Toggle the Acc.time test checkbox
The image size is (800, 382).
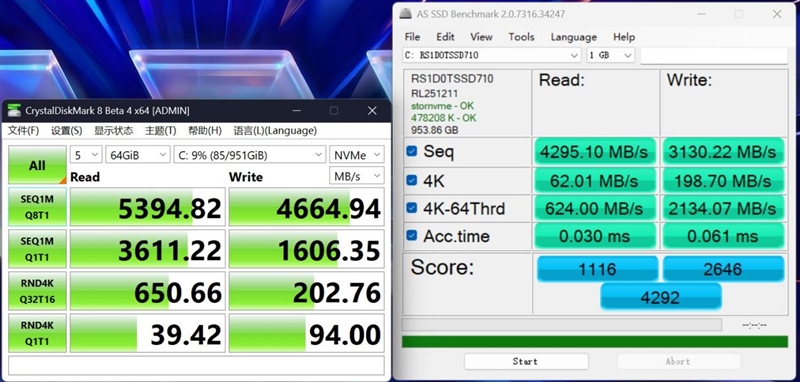pyautogui.click(x=412, y=236)
